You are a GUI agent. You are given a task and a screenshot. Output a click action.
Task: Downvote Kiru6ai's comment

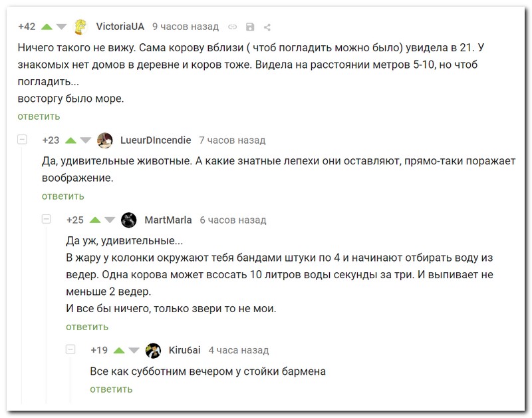134,350
